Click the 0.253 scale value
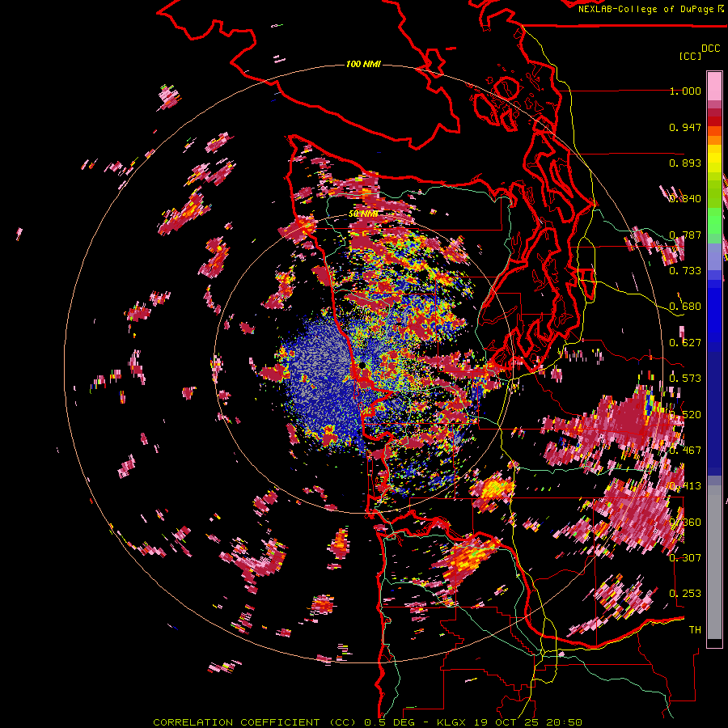Screen dimensions: 728x728 tap(685, 594)
